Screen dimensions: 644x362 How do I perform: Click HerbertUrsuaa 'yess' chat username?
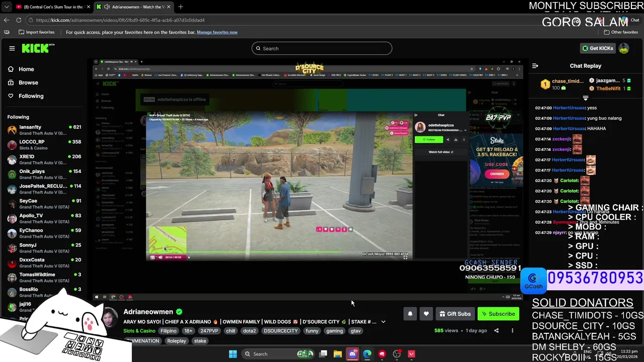tap(569, 108)
